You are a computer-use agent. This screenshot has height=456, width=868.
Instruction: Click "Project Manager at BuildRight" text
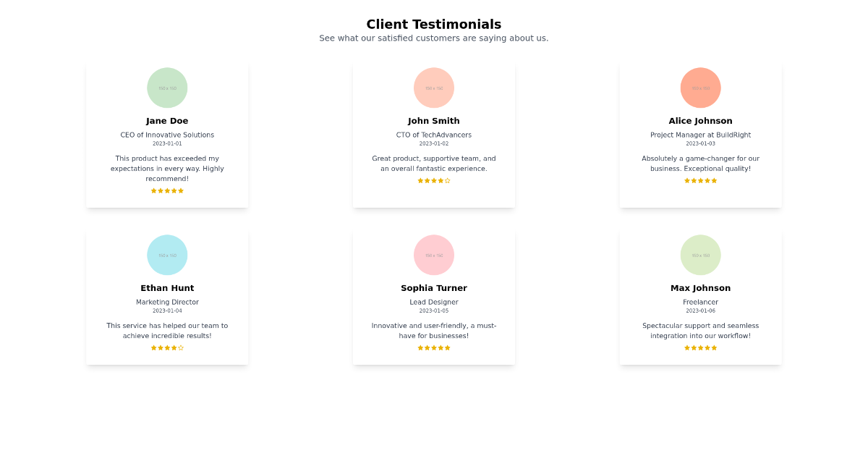[700, 135]
